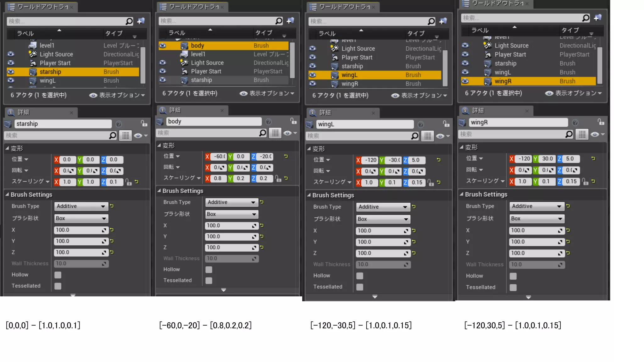Open the brush shape Box dropdown in the wingL panel

(383, 219)
